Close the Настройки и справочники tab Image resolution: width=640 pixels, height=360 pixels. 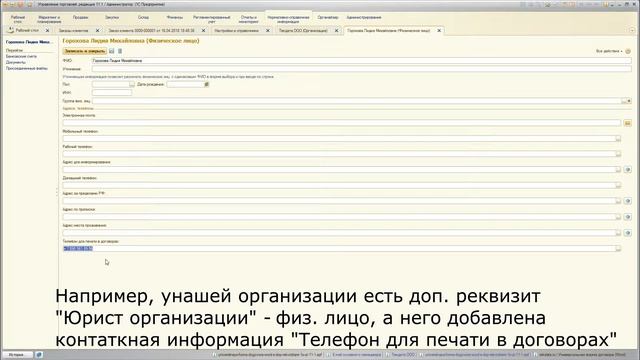point(268,31)
